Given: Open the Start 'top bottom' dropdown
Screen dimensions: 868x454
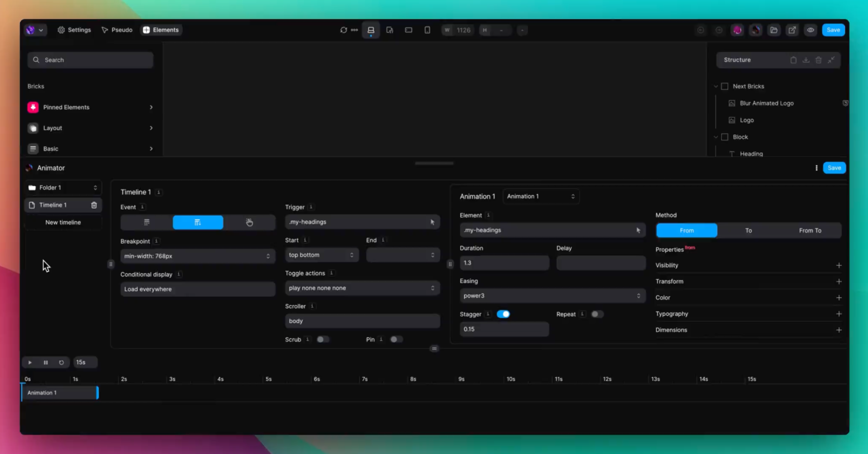Looking at the screenshot, I should [x=322, y=255].
